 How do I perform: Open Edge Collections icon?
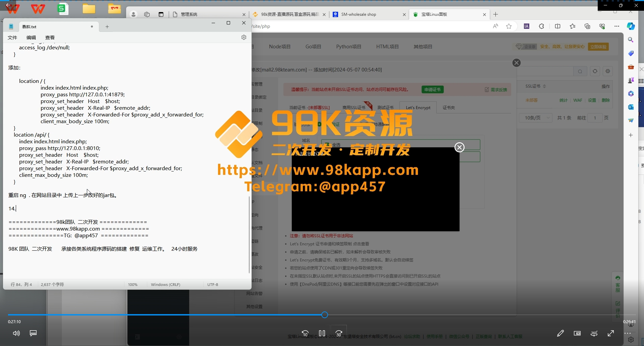(x=587, y=26)
